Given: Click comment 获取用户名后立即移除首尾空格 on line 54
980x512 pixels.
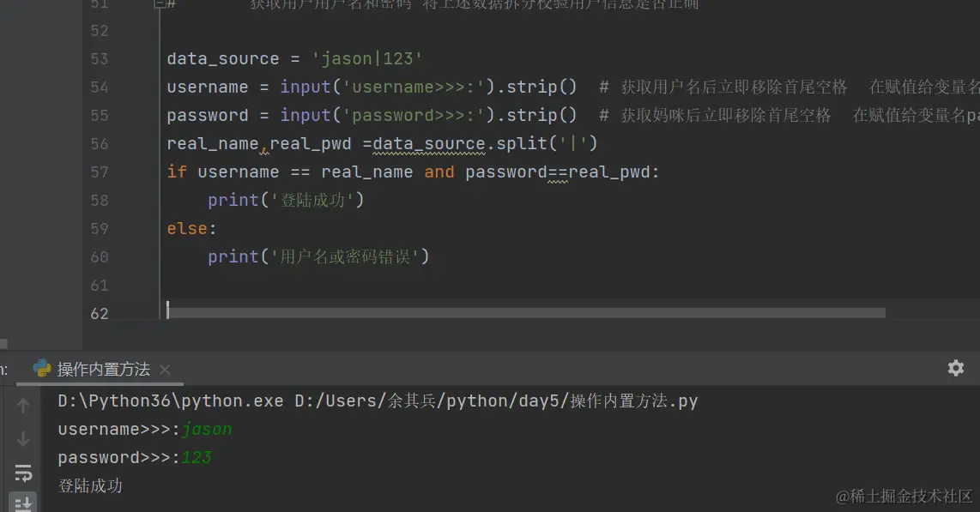Looking at the screenshot, I should 734,87.
